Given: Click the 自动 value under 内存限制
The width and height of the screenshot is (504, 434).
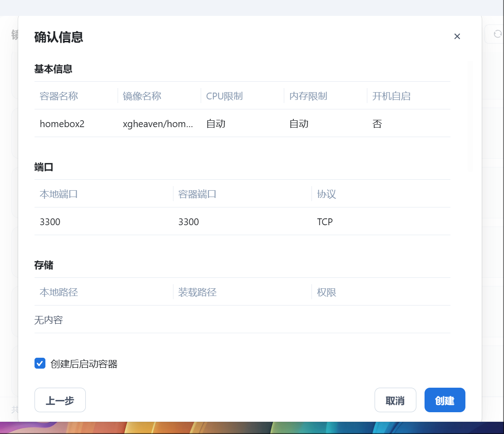Looking at the screenshot, I should 299,124.
